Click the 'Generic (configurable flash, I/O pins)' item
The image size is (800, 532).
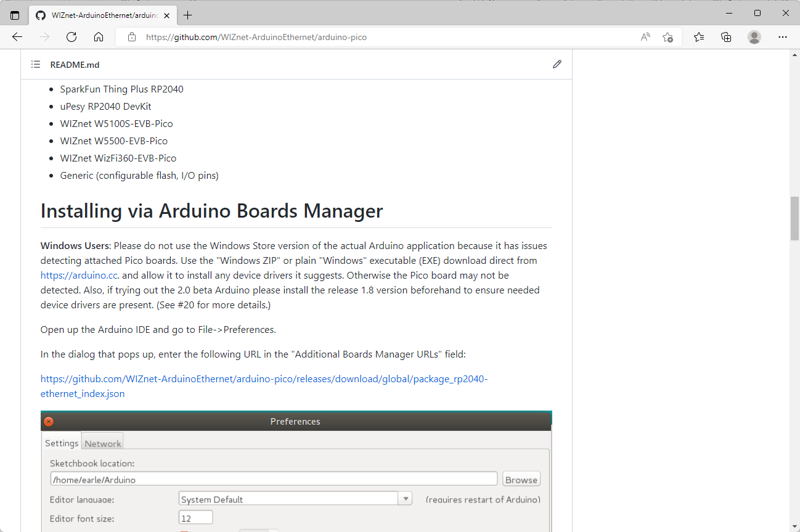[x=139, y=175]
